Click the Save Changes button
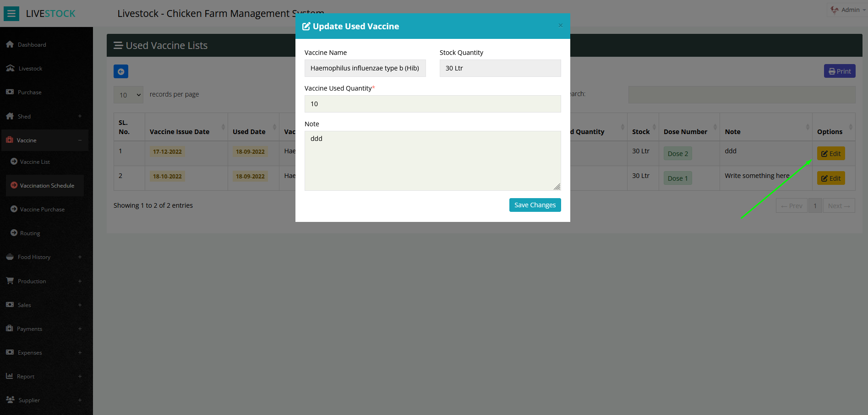Screen dimensions: 868x415 click(x=535, y=205)
